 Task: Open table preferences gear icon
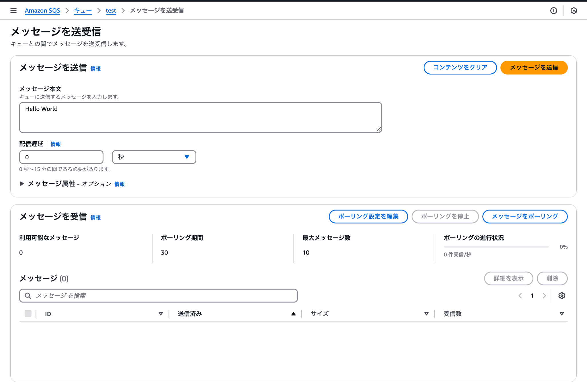point(561,296)
